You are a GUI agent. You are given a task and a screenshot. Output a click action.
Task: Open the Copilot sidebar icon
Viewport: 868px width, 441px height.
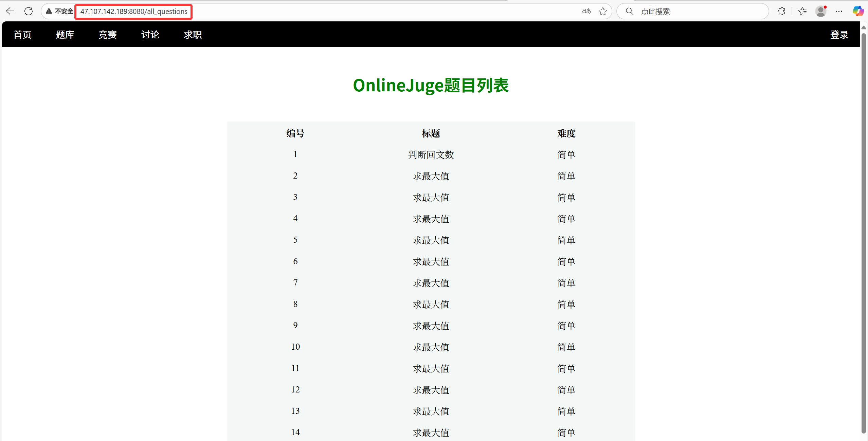point(858,11)
